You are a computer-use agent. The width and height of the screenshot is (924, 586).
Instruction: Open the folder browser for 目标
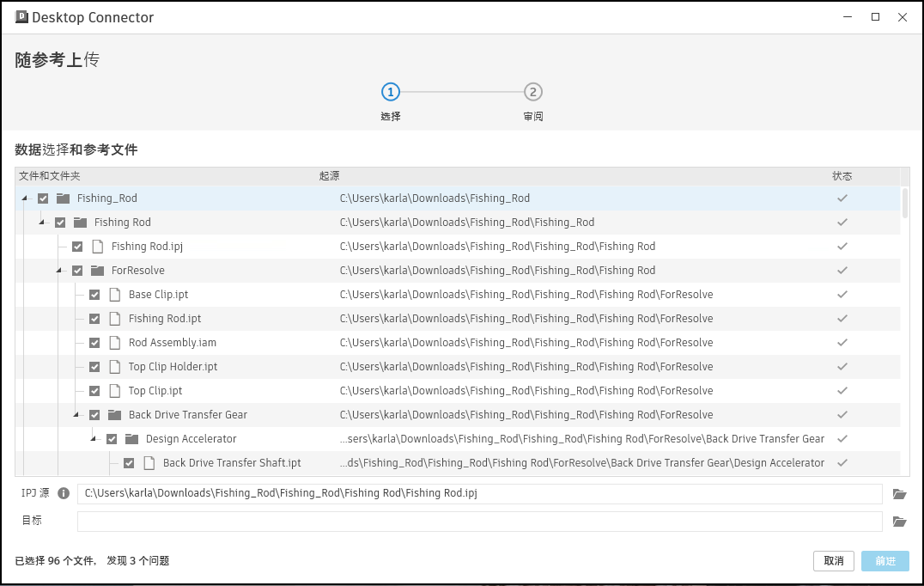point(899,522)
